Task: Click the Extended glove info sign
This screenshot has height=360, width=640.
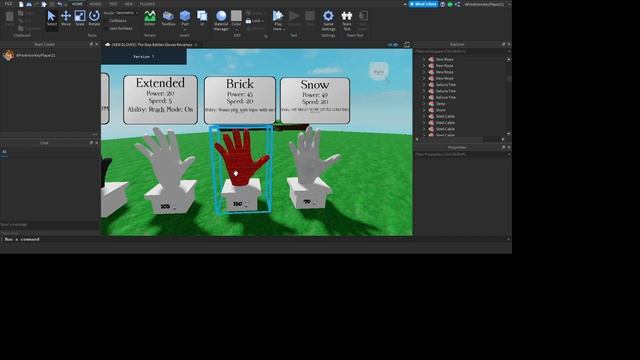Action: [x=160, y=100]
